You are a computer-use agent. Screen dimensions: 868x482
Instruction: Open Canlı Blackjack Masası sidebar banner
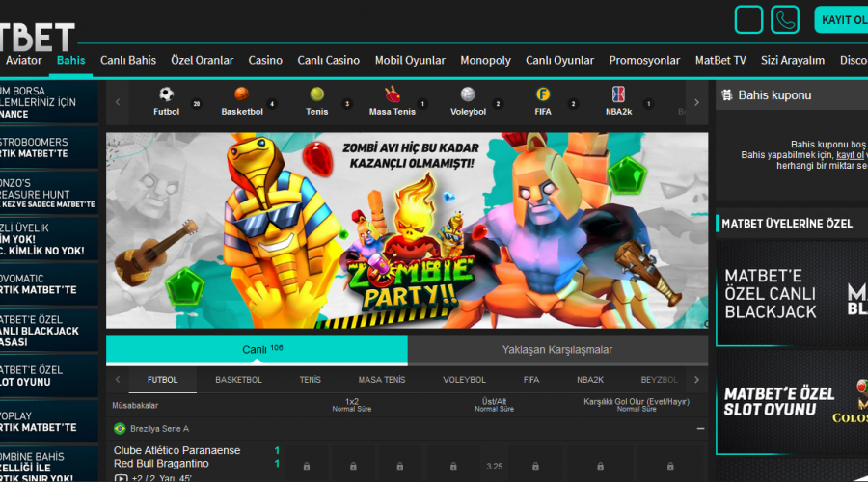click(49, 331)
